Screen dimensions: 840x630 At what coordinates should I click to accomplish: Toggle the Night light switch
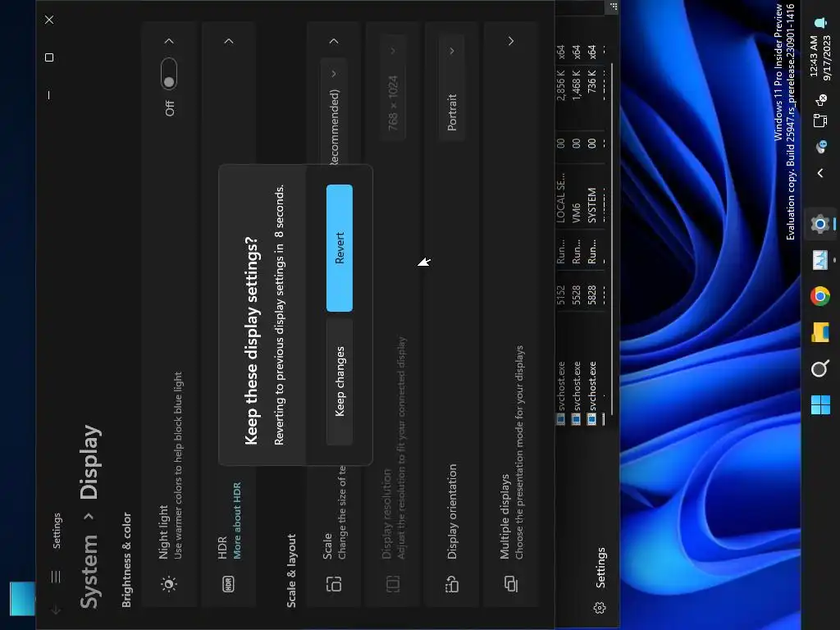coord(169,74)
